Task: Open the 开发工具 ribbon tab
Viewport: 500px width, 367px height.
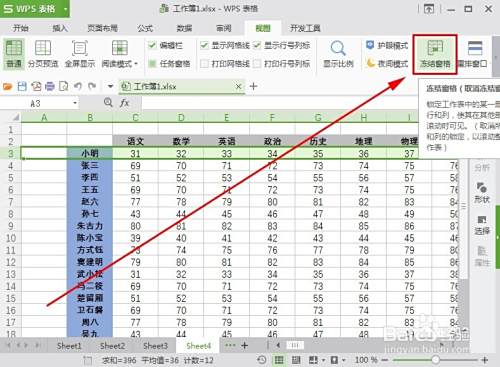Action: [305, 28]
